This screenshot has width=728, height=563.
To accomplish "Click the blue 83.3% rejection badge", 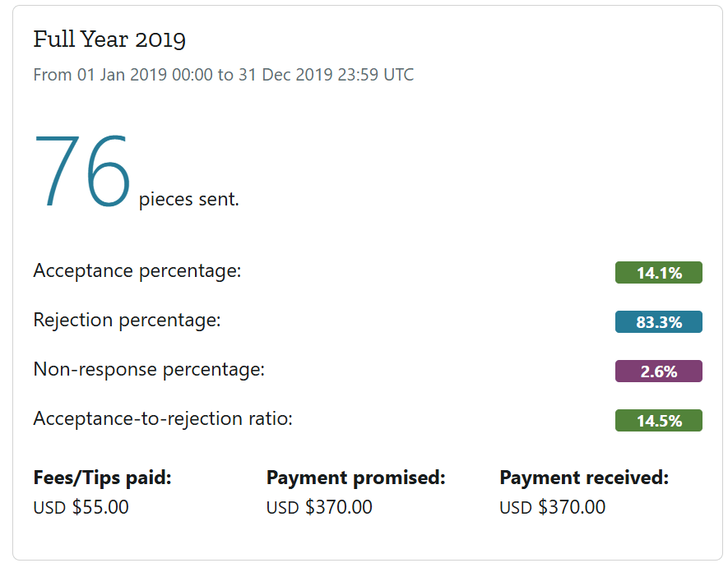I will (x=658, y=322).
